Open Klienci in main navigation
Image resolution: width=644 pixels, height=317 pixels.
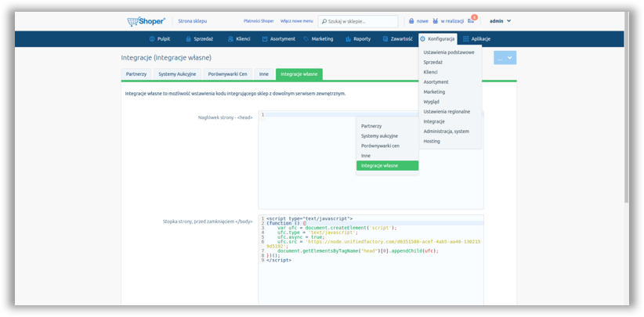click(x=239, y=39)
